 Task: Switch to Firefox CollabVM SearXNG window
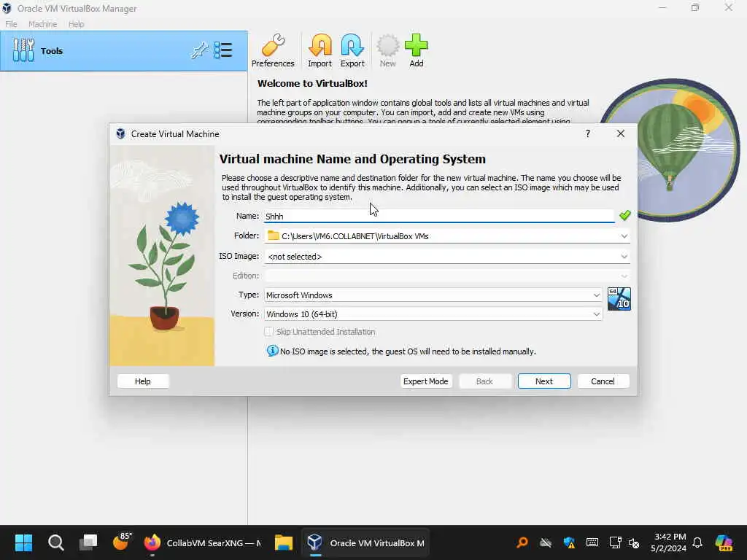(203, 542)
